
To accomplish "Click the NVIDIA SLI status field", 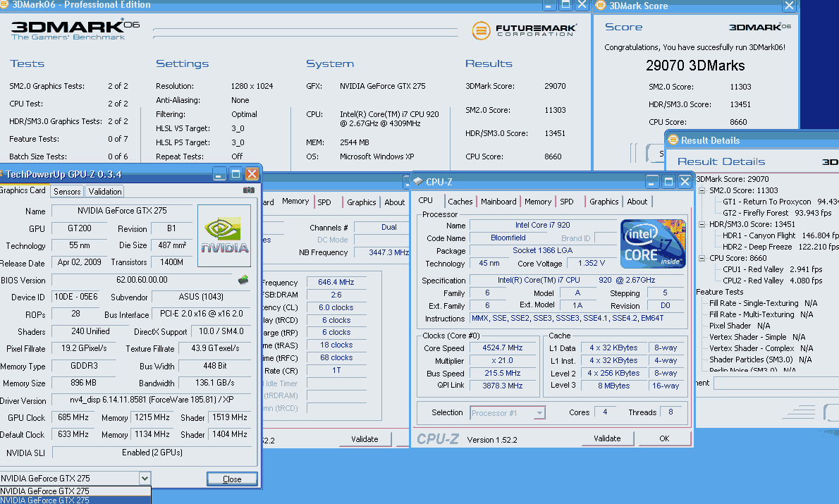I will 152,453.
